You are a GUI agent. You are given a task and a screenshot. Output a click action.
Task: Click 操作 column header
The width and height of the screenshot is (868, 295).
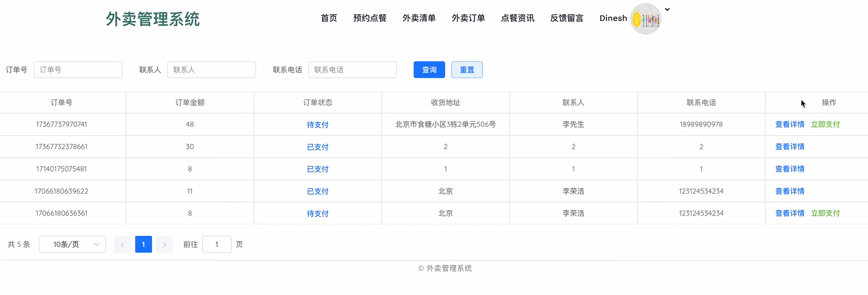pyautogui.click(x=829, y=103)
